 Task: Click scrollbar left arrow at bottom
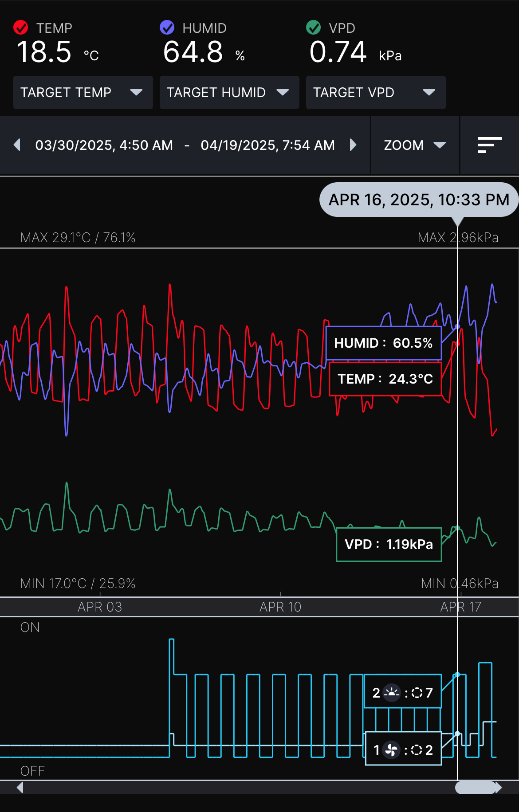(20, 788)
